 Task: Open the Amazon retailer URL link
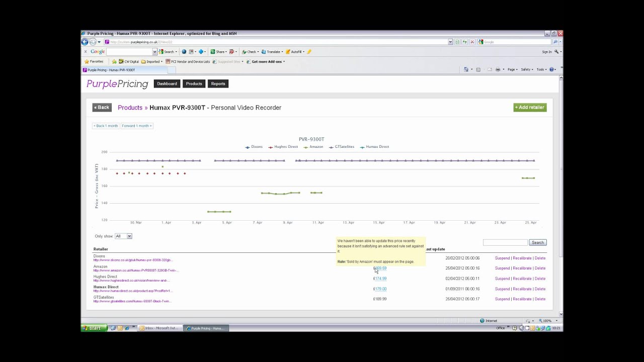point(135,270)
